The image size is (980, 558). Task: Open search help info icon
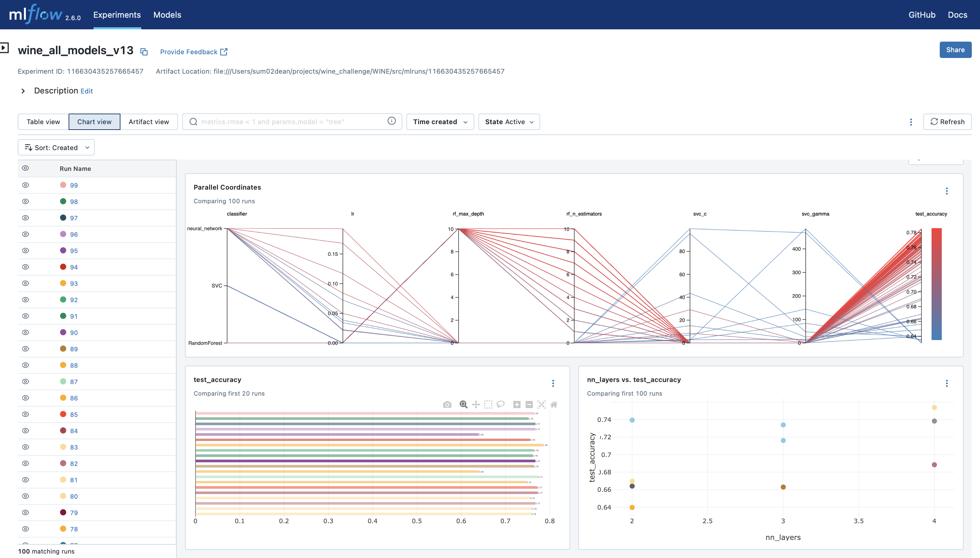pos(391,121)
